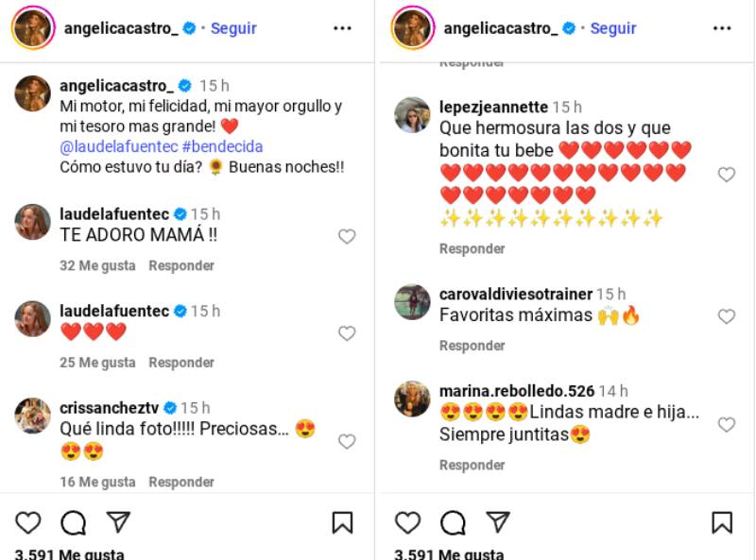The width and height of the screenshot is (756, 560).
Task: Save post with right panel bookmark icon
Action: coord(722,522)
